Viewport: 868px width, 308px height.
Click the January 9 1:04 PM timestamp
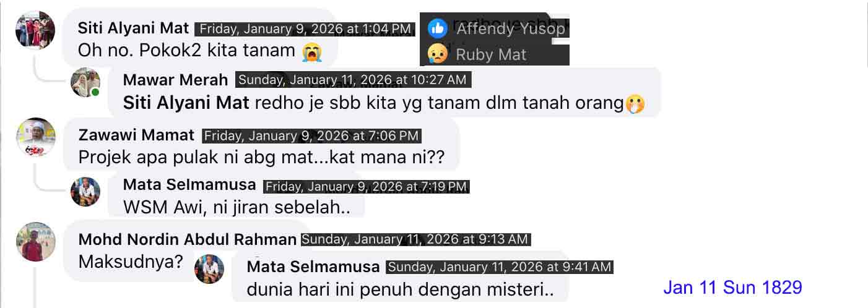point(306,29)
